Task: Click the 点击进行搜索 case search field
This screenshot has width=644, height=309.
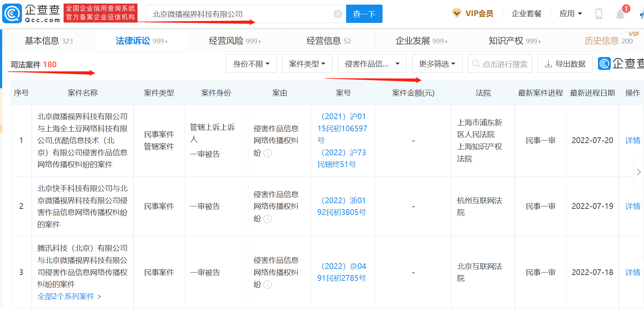Action: pos(500,64)
